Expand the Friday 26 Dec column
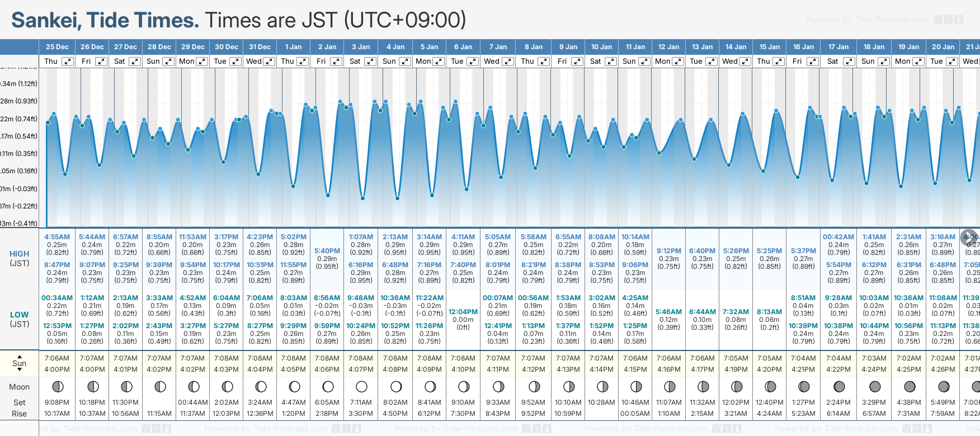 (x=101, y=61)
